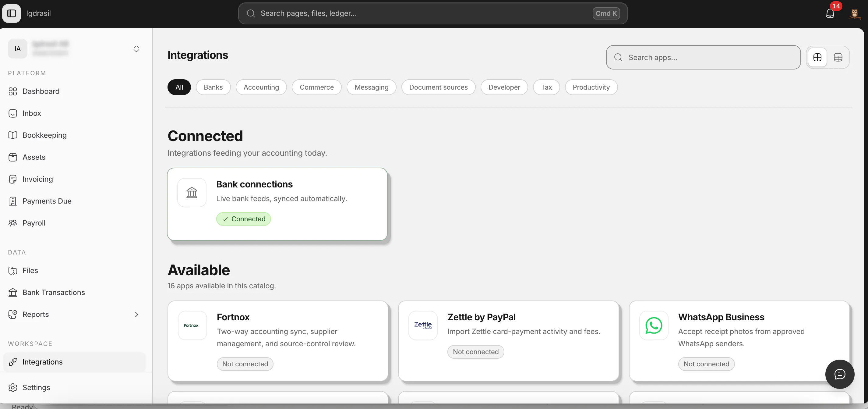Filter by Developer category
This screenshot has height=409, width=868.
tap(504, 87)
